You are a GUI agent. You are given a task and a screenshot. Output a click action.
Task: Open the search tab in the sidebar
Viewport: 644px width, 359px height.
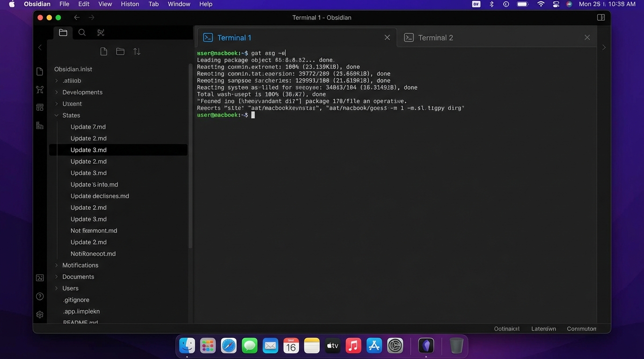(x=82, y=33)
